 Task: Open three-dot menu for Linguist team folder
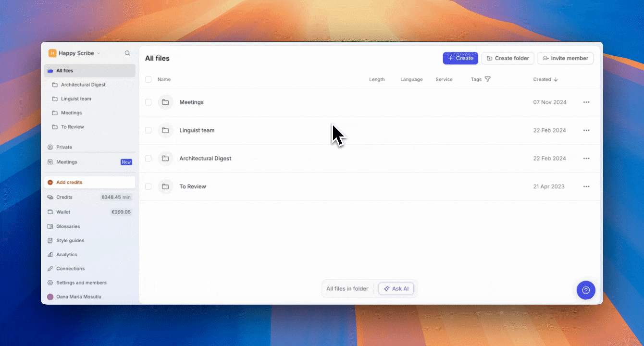(x=586, y=130)
